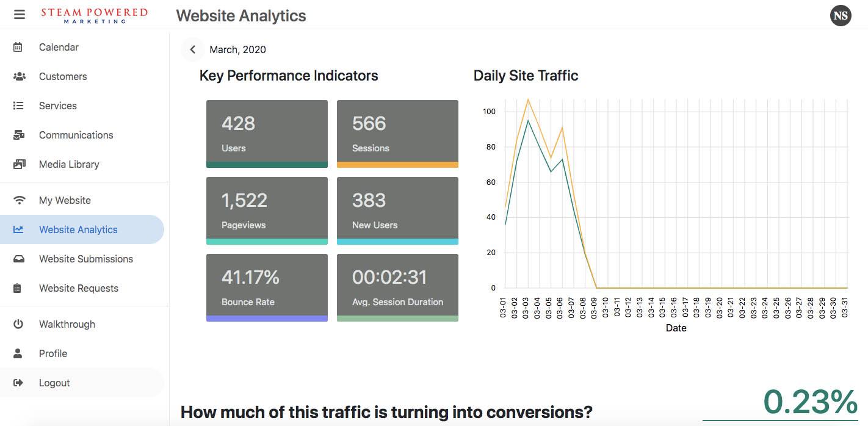Click the Logout arrow icon
Image resolution: width=868 pixels, height=426 pixels.
pyautogui.click(x=18, y=383)
